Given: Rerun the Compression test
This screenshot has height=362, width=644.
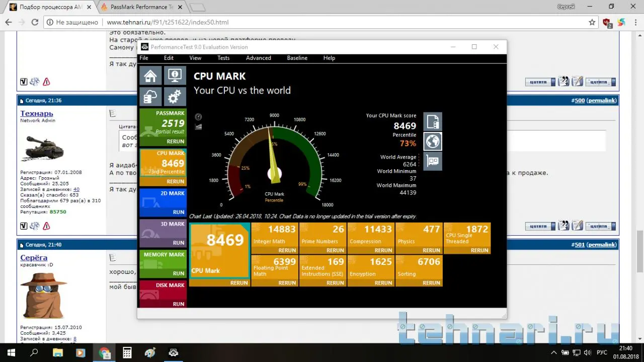Looking at the screenshot, I should tap(383, 250).
